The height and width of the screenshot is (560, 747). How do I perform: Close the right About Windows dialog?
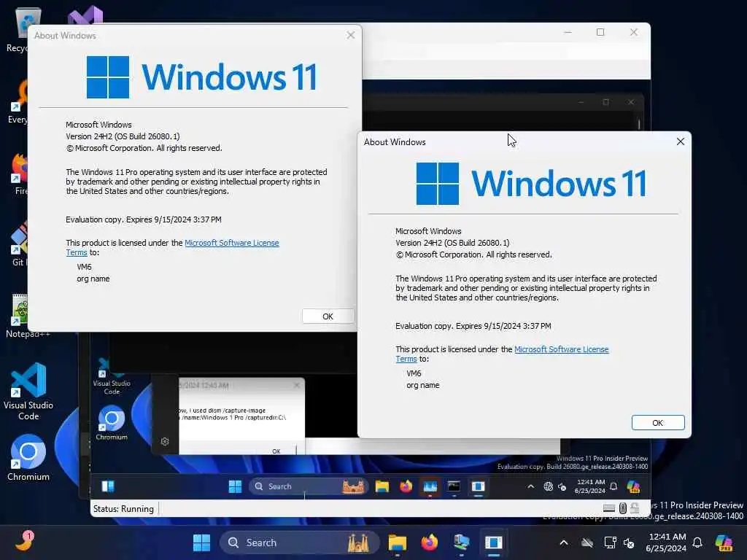click(x=681, y=141)
